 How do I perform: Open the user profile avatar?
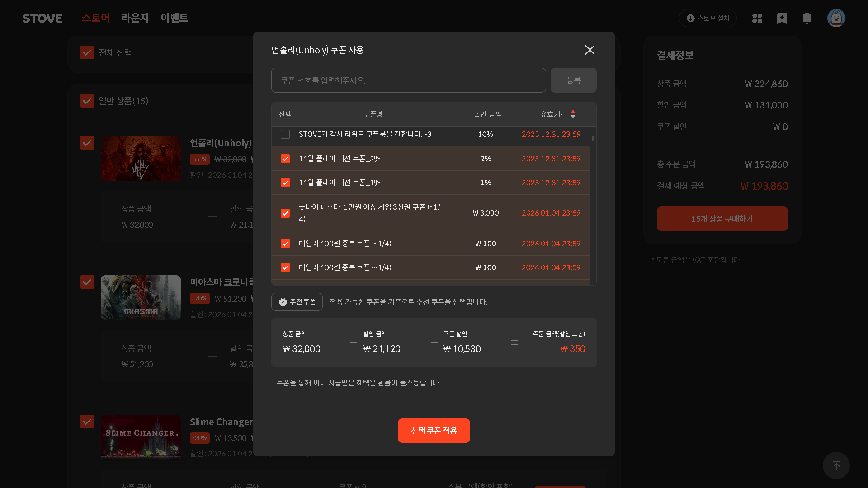tap(836, 19)
